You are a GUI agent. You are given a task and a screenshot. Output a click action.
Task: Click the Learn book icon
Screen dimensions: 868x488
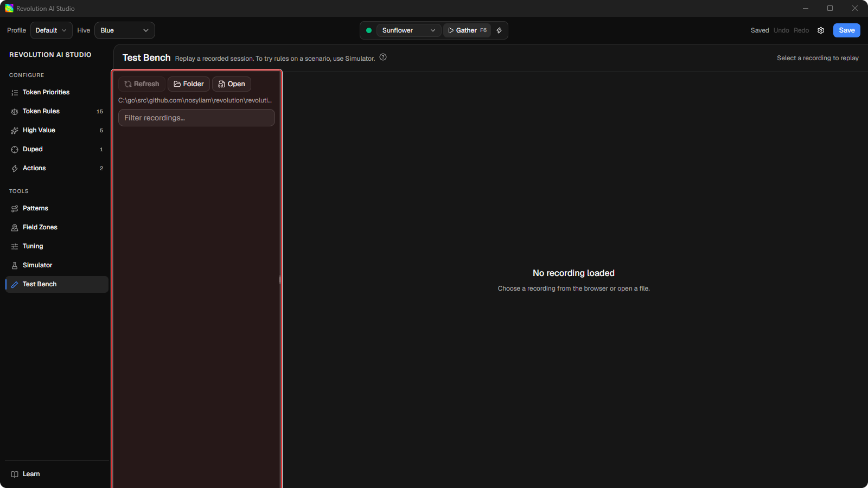15,474
